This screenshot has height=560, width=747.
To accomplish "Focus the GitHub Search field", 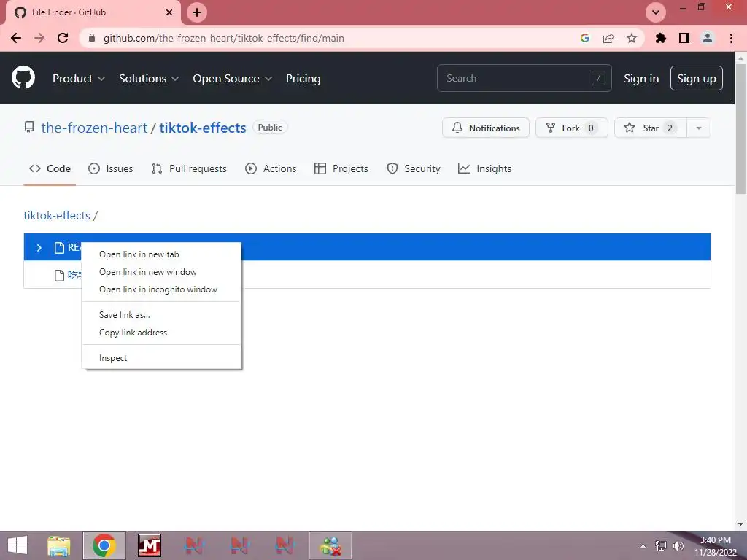I will (x=524, y=78).
